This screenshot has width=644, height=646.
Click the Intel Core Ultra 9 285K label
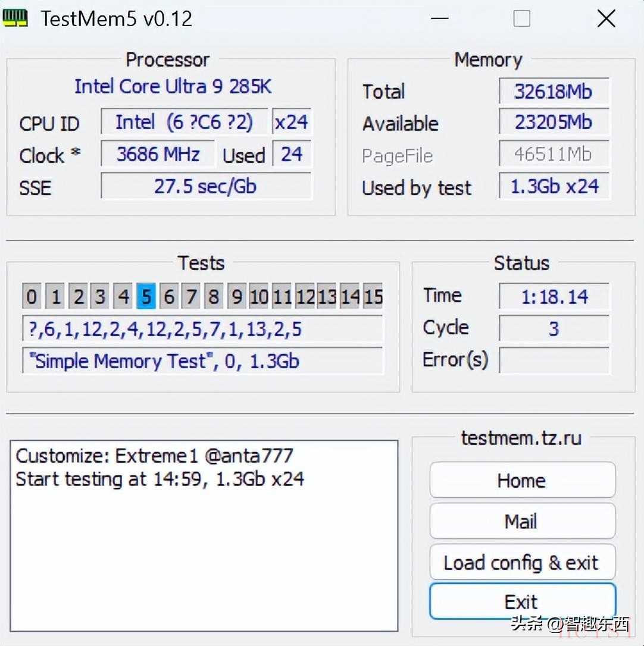point(173,87)
